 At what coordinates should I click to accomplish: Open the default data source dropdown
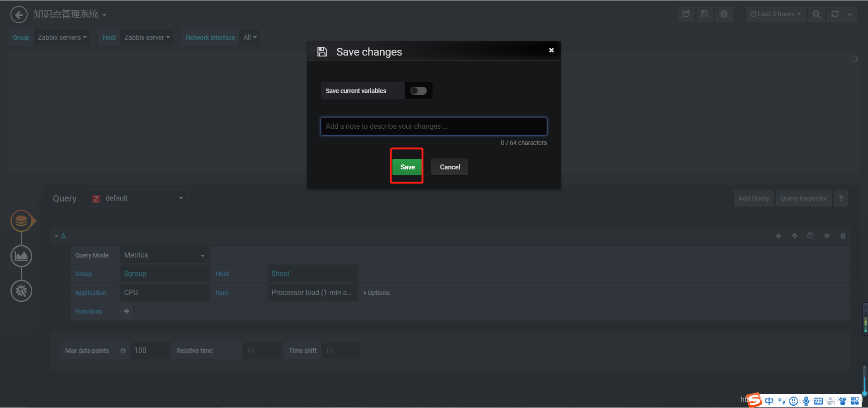coord(137,198)
